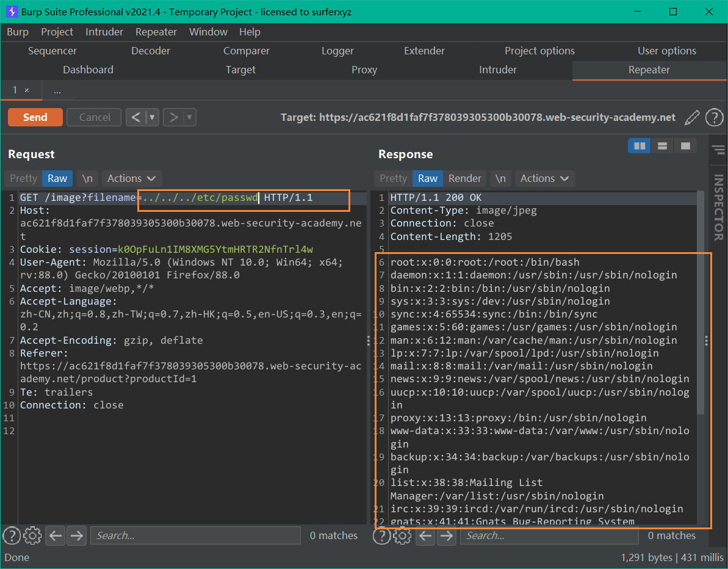Go to next request search match

pyautogui.click(x=77, y=535)
